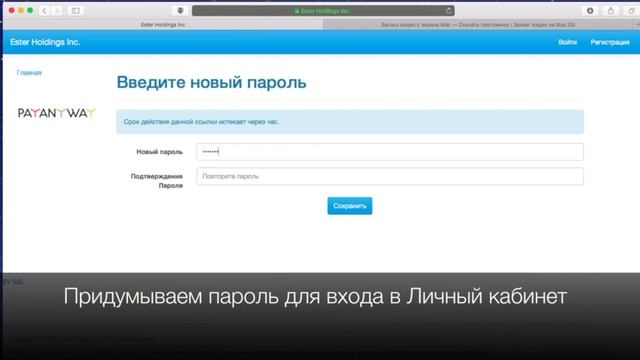640x360 pixels.
Task: Open the Войти link
Action: (567, 42)
